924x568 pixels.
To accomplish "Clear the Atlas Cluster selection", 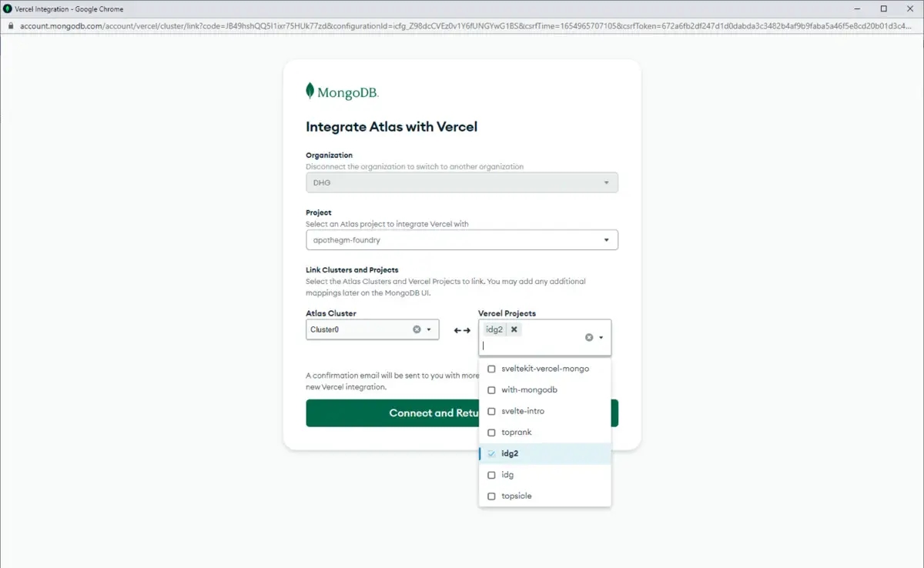I will (417, 329).
